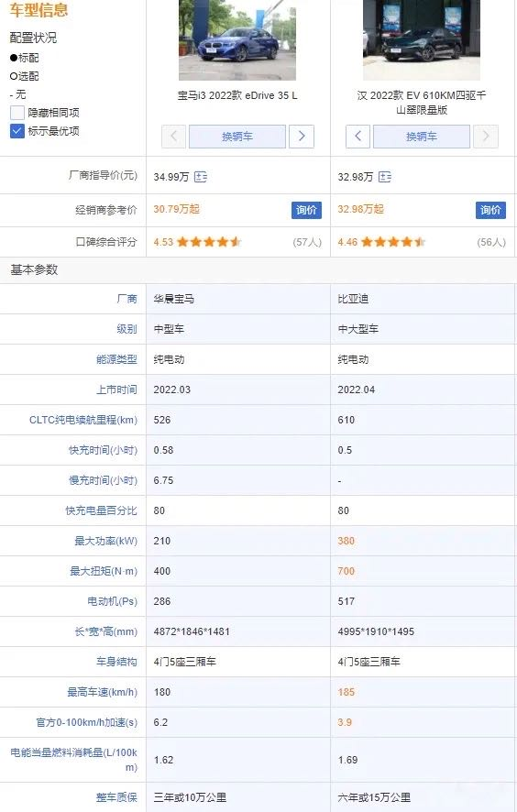The image size is (517, 812).
Task: Click 长*宽*高(mm) label
Action: [106, 631]
